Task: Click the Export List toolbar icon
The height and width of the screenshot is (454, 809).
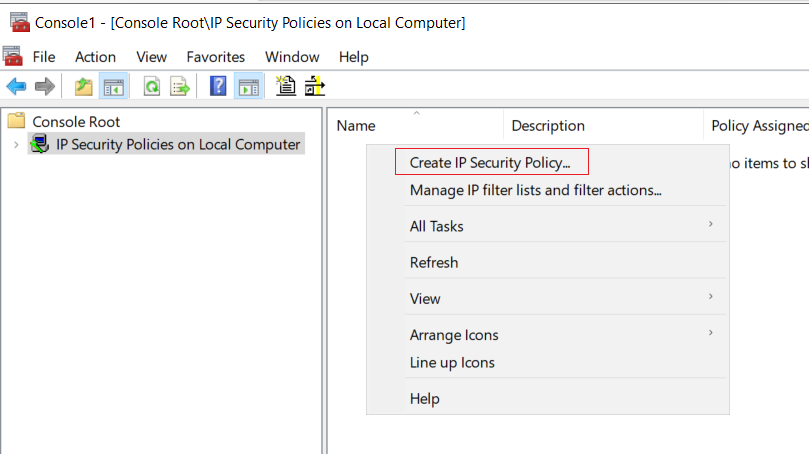Action: [180, 86]
